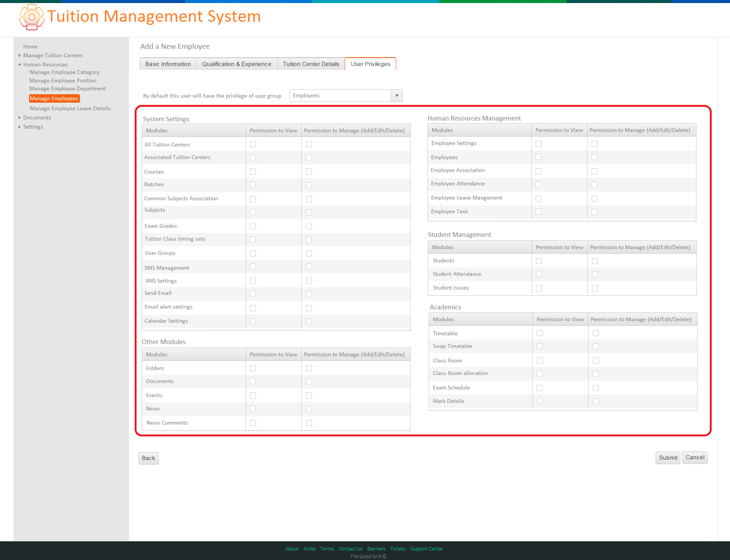Tick manage permission for News Comments
Image resolution: width=730 pixels, height=560 pixels.
(x=309, y=423)
